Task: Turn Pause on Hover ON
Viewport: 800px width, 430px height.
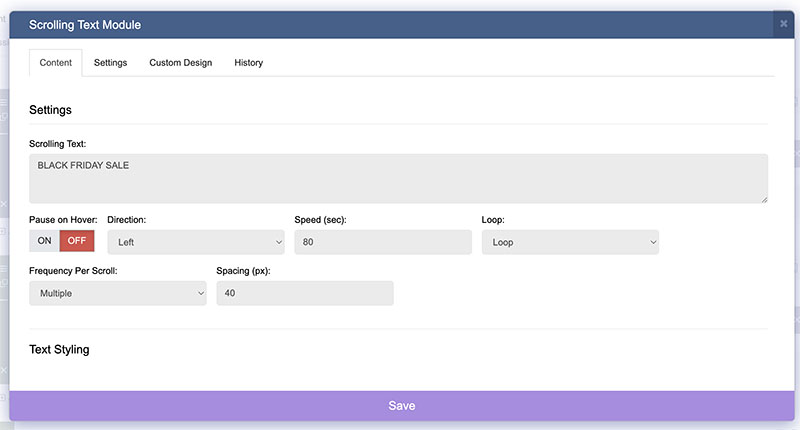Action: click(x=45, y=241)
